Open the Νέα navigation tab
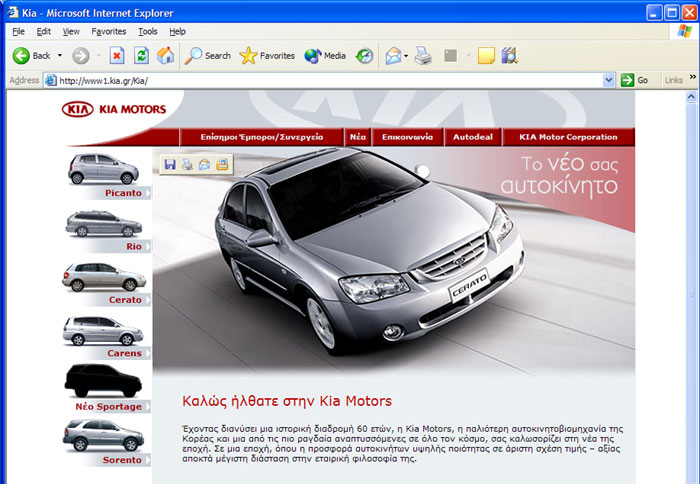Viewport: 700px width, 484px height. [358, 137]
